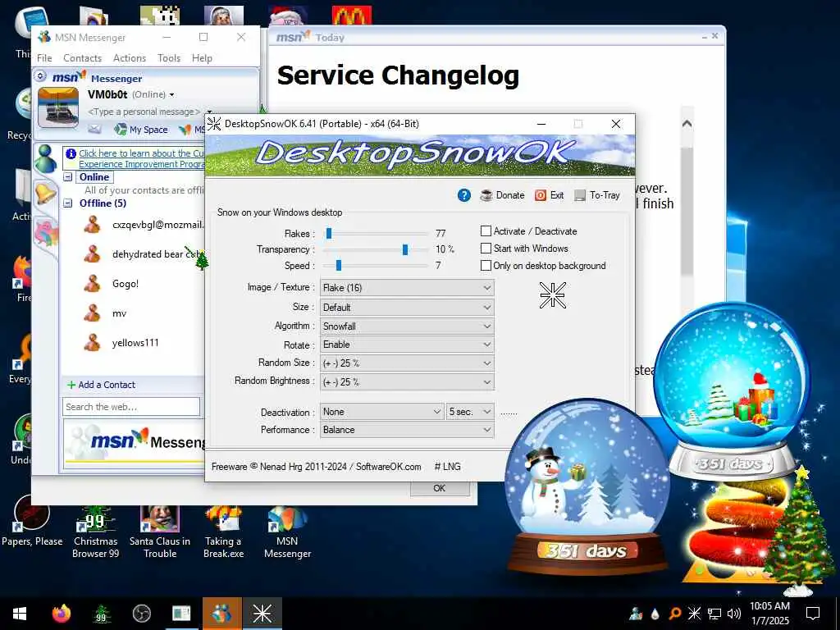The image size is (840, 630).
Task: Open the DesktopSnowOK help question-mark icon
Action: click(x=464, y=195)
